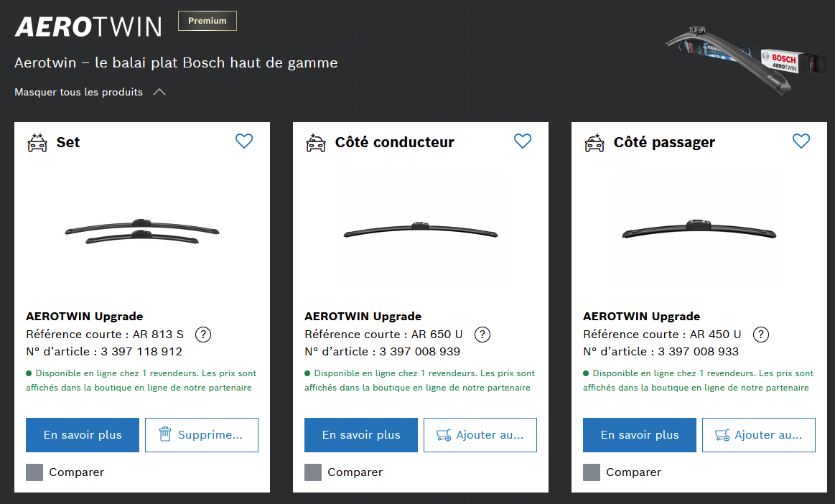
Task: Click heart icon on Côté passager card
Action: point(801,141)
